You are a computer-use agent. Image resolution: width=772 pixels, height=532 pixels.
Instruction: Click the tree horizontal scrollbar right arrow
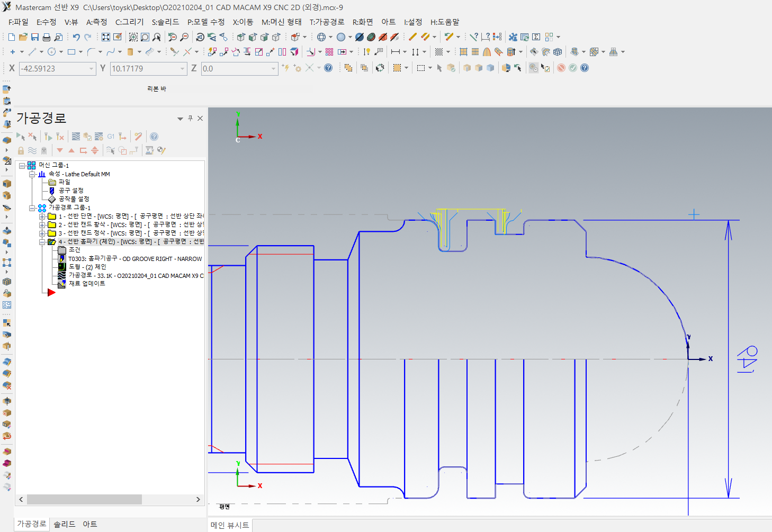198,499
